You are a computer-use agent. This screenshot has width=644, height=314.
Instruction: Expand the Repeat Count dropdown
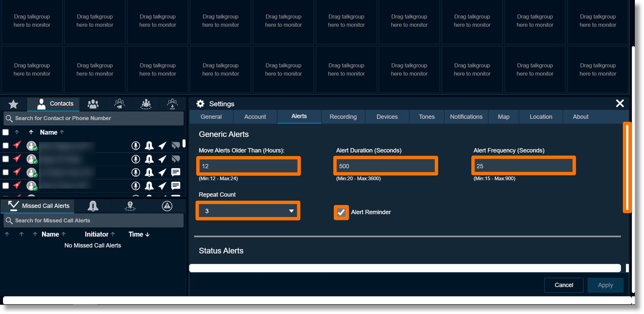[292, 211]
